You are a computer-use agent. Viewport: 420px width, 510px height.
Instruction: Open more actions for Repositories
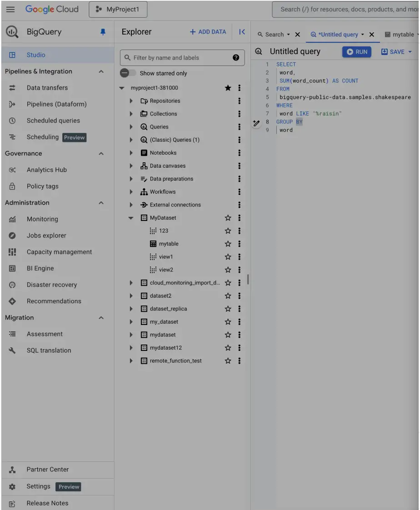coord(239,101)
